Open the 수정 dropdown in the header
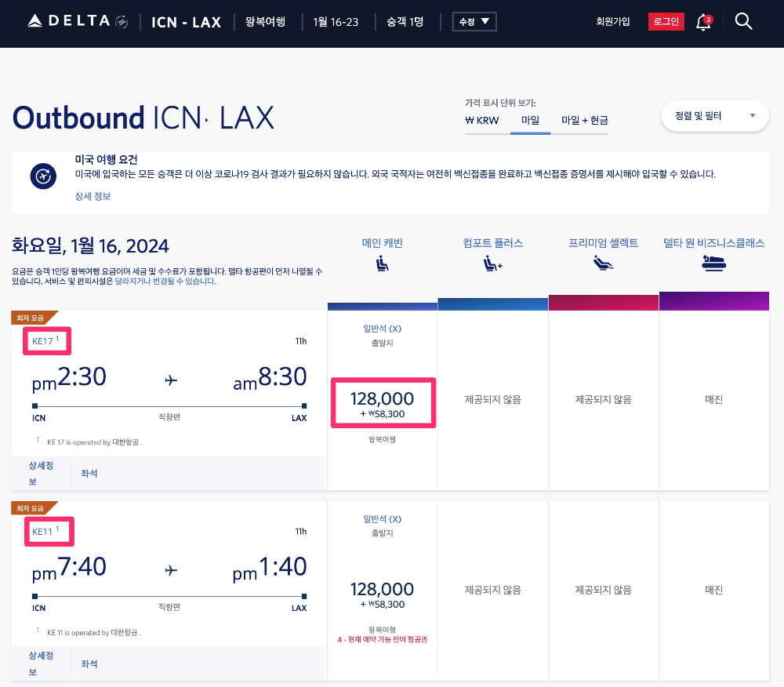Screen dimensions: 784x687 (x=474, y=21)
